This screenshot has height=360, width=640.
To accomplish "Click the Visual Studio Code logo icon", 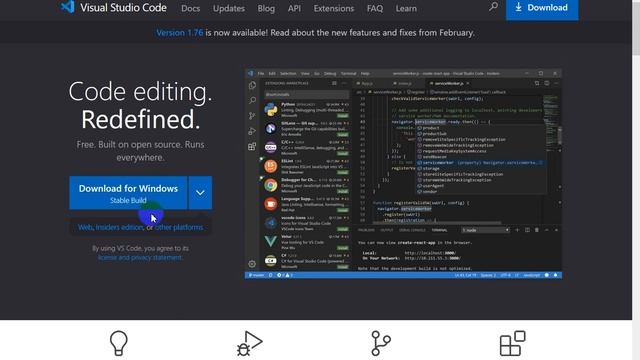I will pyautogui.click(x=68, y=7).
